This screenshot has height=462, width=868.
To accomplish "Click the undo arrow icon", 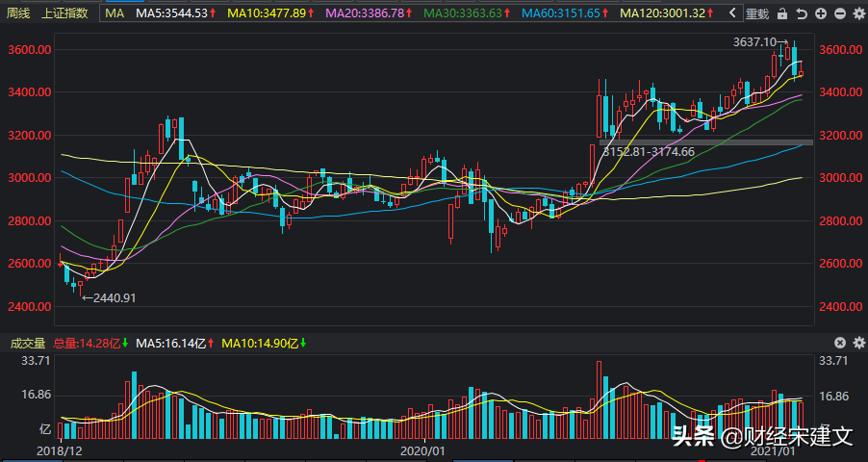I will pyautogui.click(x=802, y=13).
